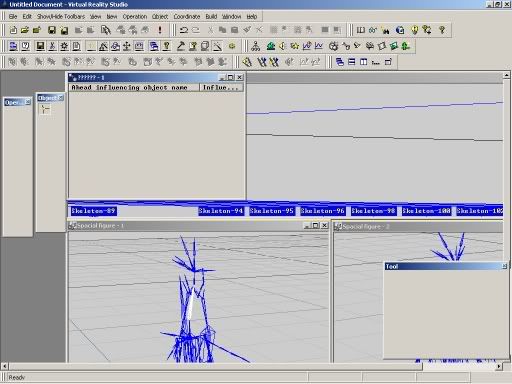Click the 'Ahead influencing object name' column header
The image size is (512, 384).
134,87
